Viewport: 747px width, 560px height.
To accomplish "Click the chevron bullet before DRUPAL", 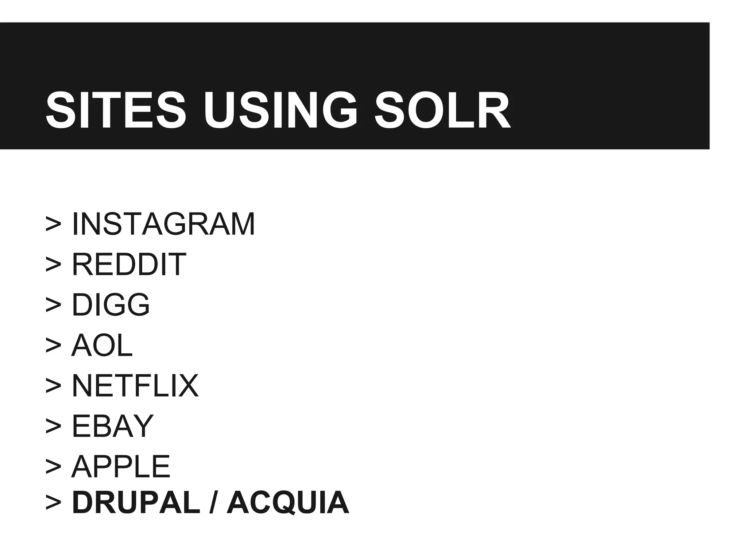I will pyautogui.click(x=53, y=503).
